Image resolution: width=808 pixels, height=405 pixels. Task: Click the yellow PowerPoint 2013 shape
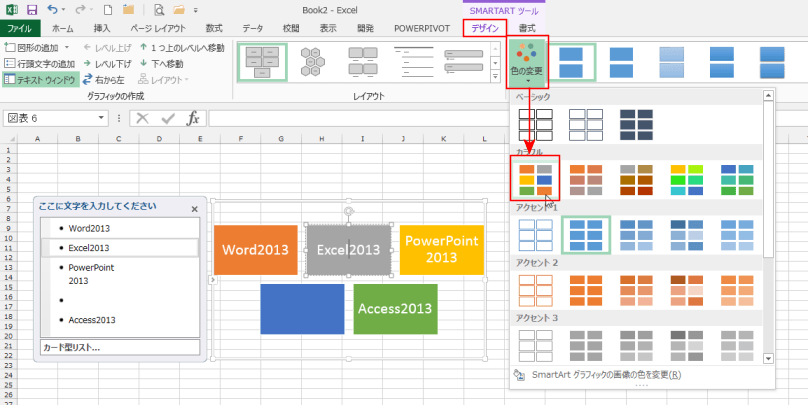point(442,250)
